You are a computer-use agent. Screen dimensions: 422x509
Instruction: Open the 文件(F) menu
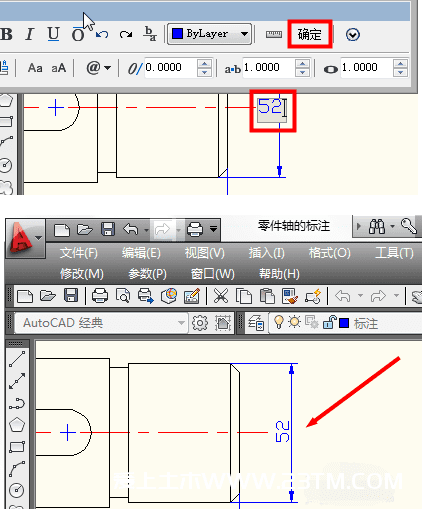79,253
